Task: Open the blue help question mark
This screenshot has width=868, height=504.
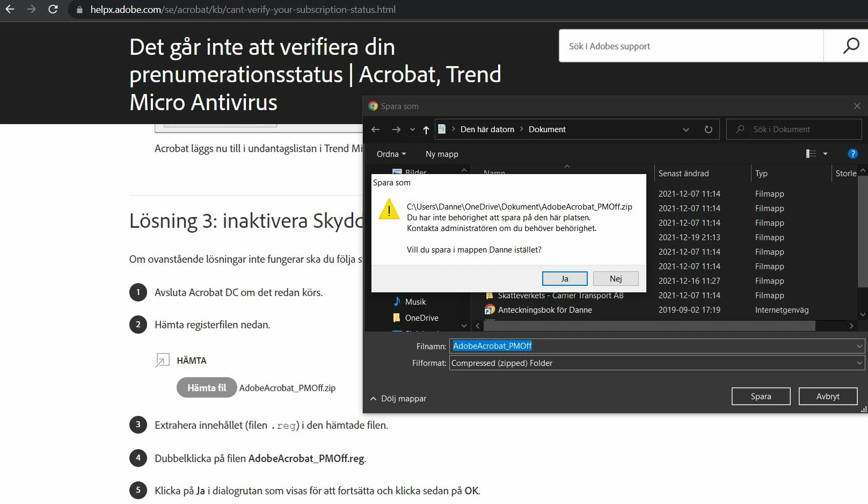Action: [x=852, y=154]
